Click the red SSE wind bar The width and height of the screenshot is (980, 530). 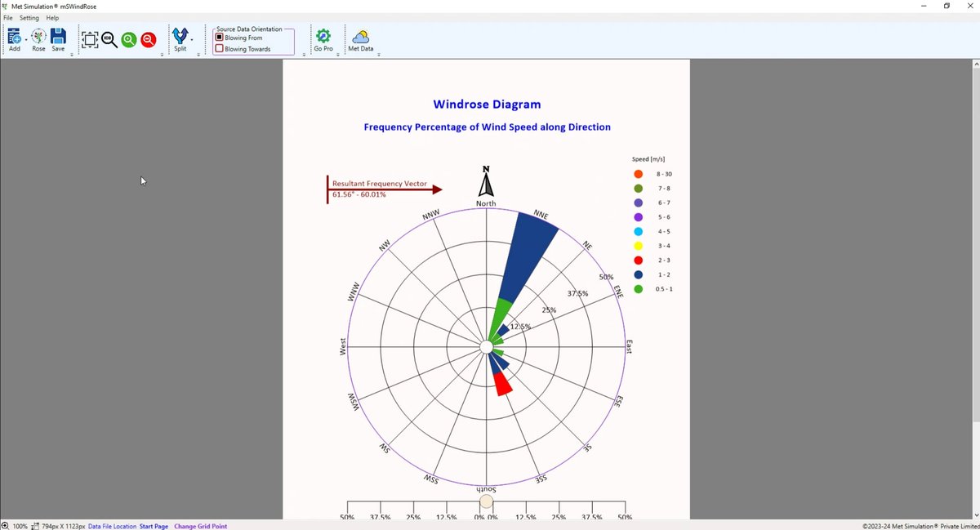[503, 383]
